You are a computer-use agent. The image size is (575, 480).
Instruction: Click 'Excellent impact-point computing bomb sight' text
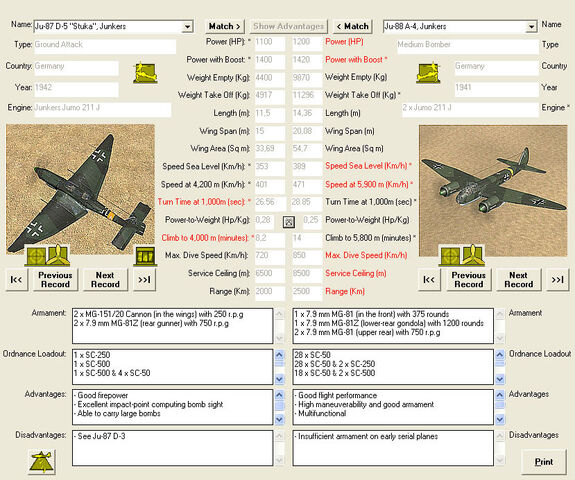(150, 404)
